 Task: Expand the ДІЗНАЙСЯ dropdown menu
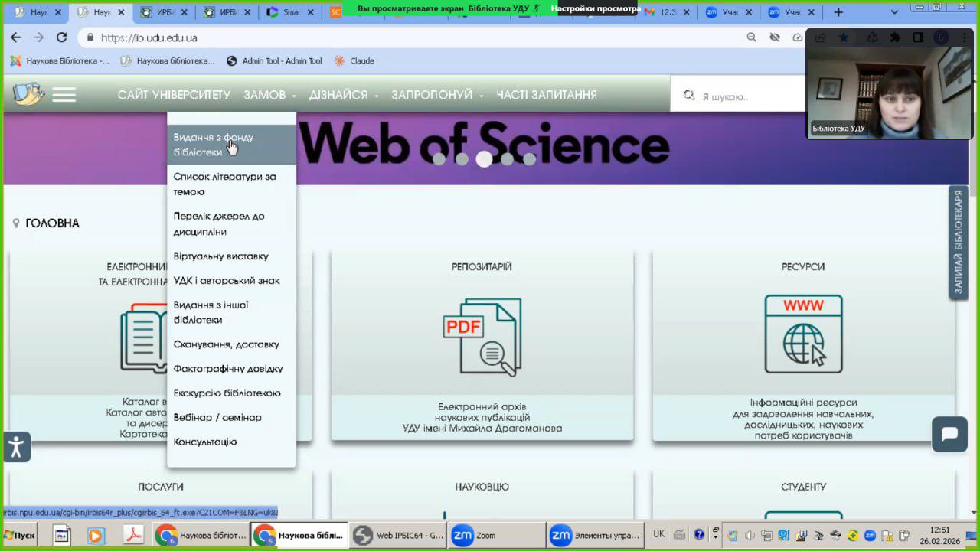343,95
